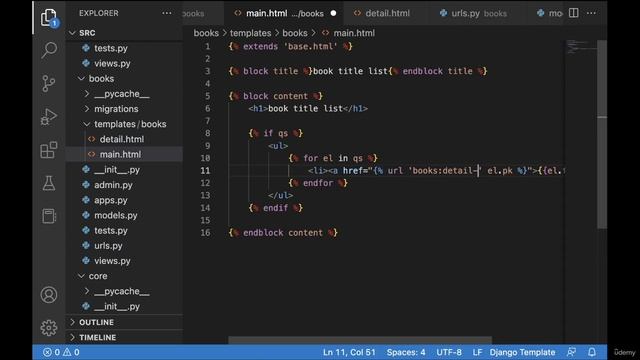Open the Accounts icon in activity bar
Screen dimensions: 640x360
click(x=49, y=295)
